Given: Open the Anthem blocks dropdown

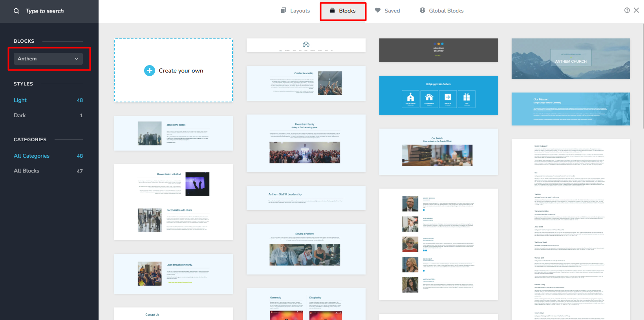Looking at the screenshot, I should (48, 59).
